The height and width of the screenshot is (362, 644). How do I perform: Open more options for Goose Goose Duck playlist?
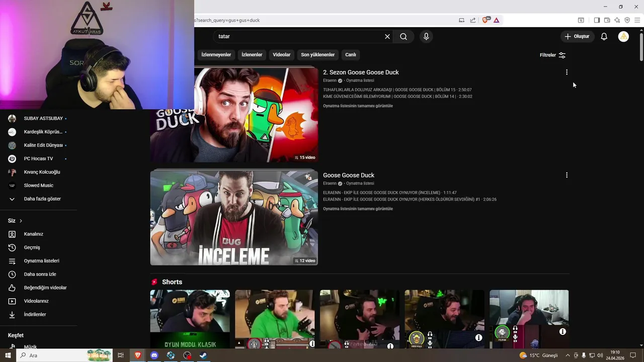[567, 175]
